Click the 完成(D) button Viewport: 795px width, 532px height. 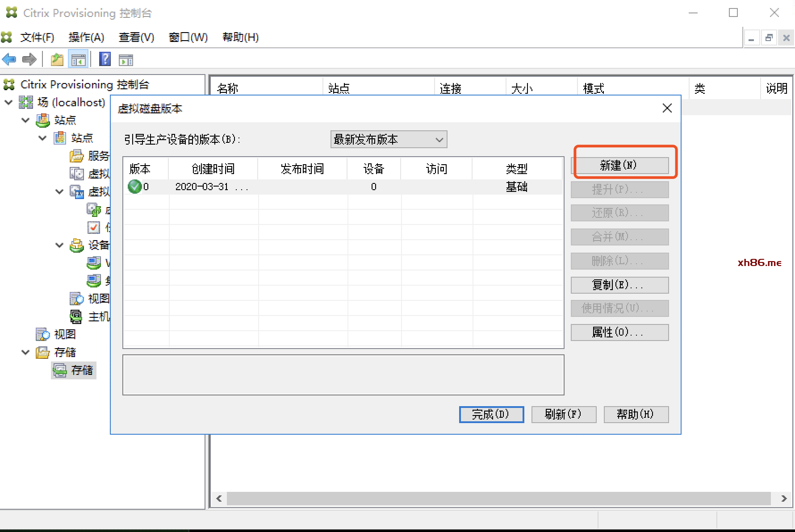click(491, 414)
